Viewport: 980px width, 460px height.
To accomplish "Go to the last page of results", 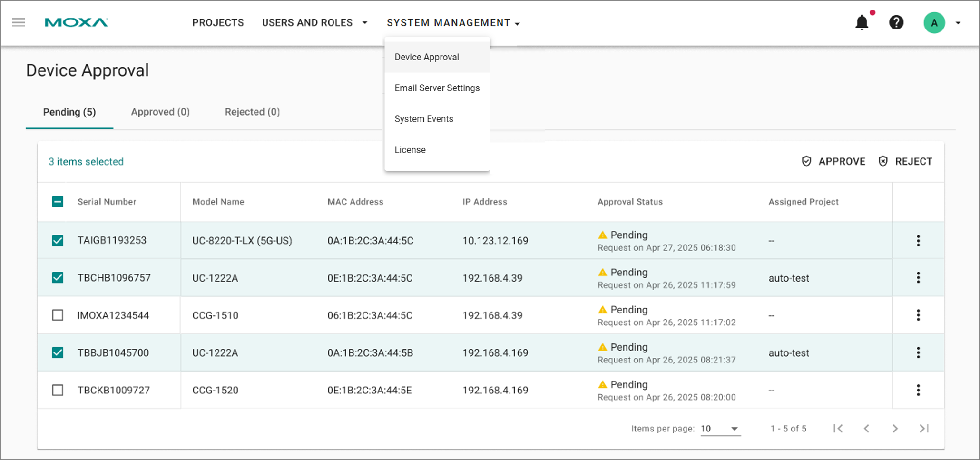I will tap(924, 429).
